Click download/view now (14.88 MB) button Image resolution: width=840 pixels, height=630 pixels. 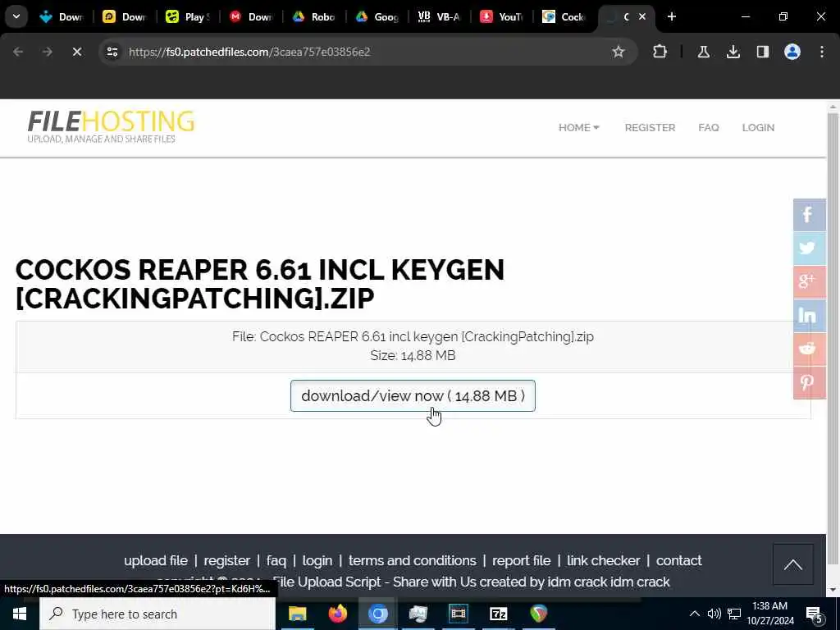[413, 396]
